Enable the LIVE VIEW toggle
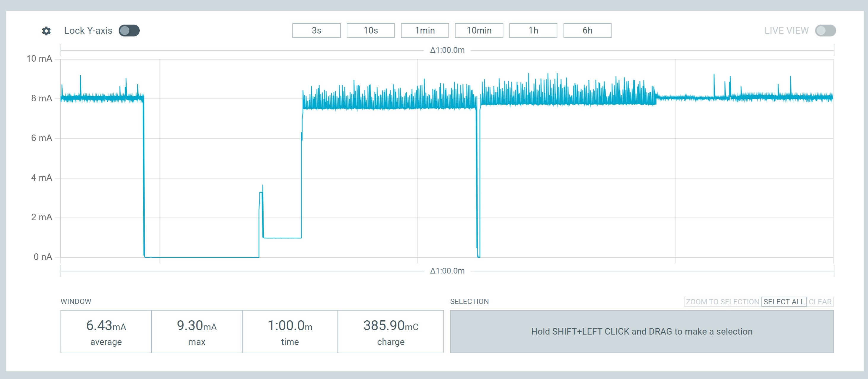This screenshot has width=868, height=379. coord(825,31)
